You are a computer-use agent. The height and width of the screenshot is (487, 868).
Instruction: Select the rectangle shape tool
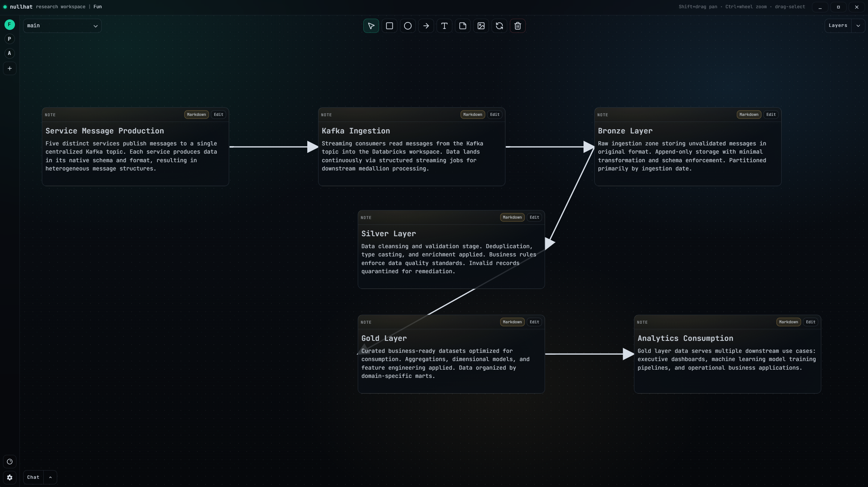tap(389, 26)
